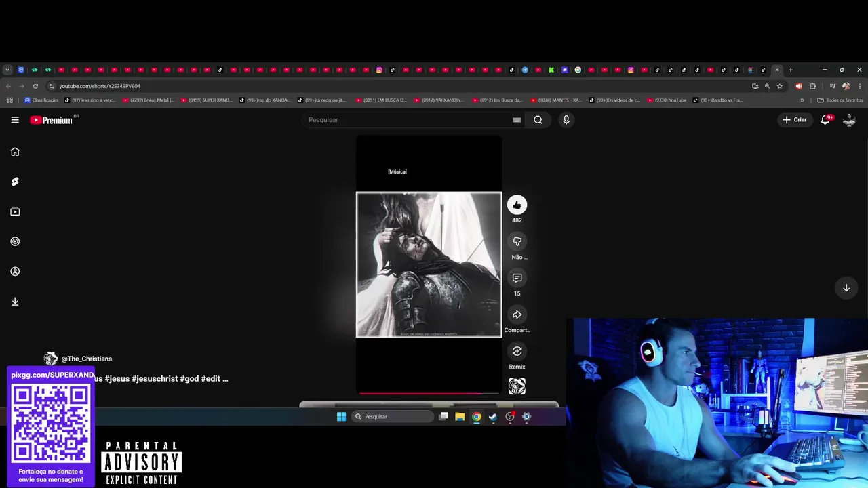Switch to the Kick tab
This screenshot has height=488, width=868.
coord(551,70)
